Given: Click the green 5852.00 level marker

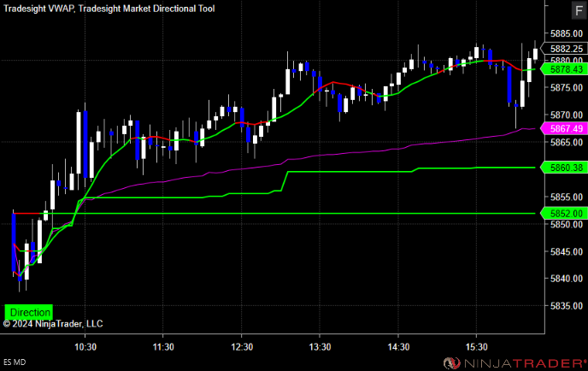Looking at the screenshot, I should 564,214.
